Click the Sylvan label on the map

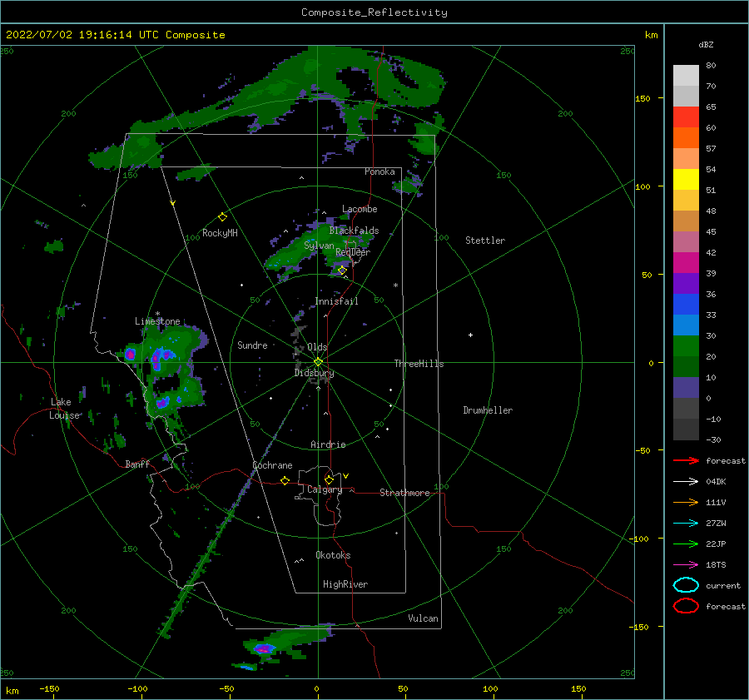click(x=319, y=246)
